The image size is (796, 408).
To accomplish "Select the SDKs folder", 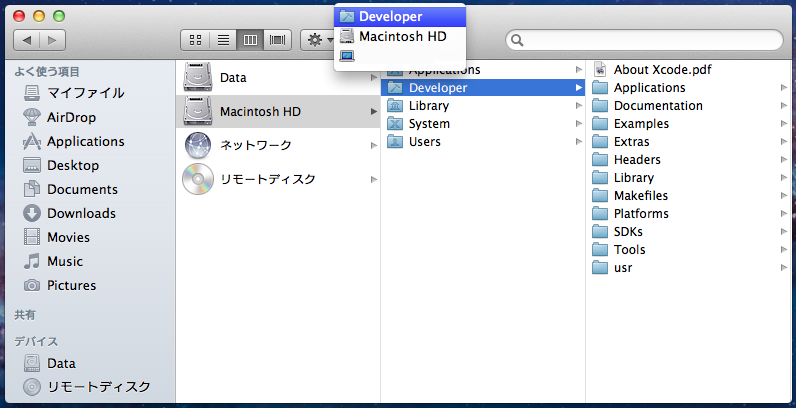I will [628, 232].
